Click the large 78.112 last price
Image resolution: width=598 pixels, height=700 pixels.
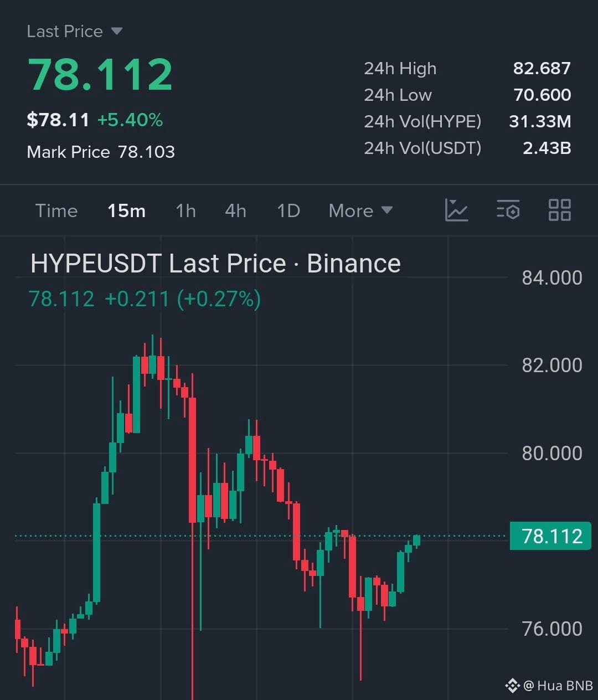pyautogui.click(x=100, y=75)
